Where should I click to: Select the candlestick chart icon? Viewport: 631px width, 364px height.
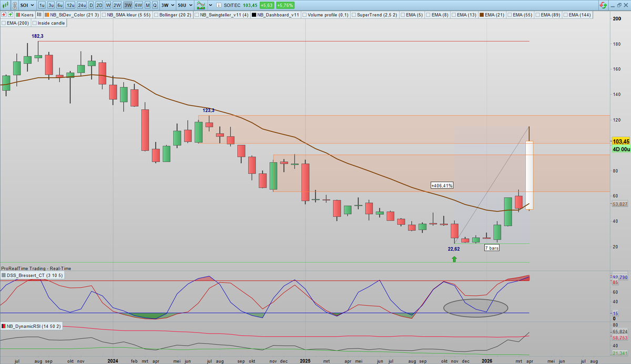(6, 5)
